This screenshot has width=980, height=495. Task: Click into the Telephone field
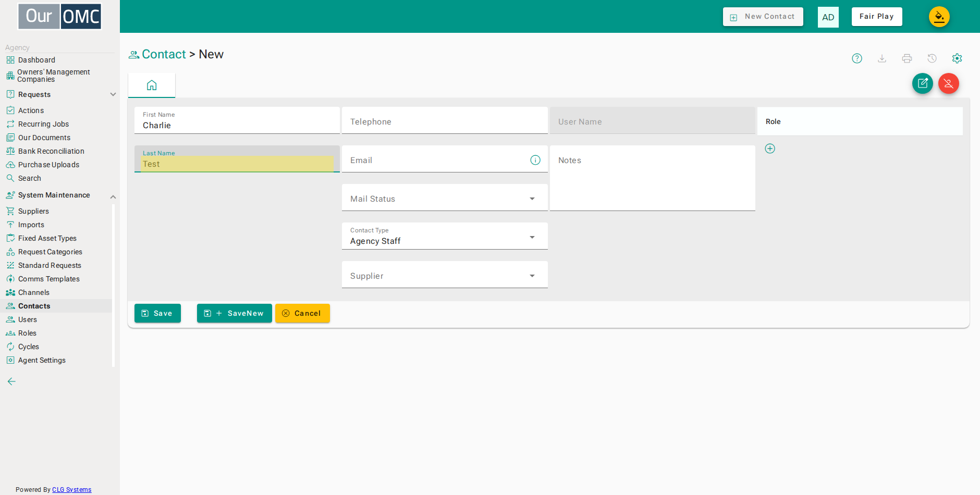445,120
